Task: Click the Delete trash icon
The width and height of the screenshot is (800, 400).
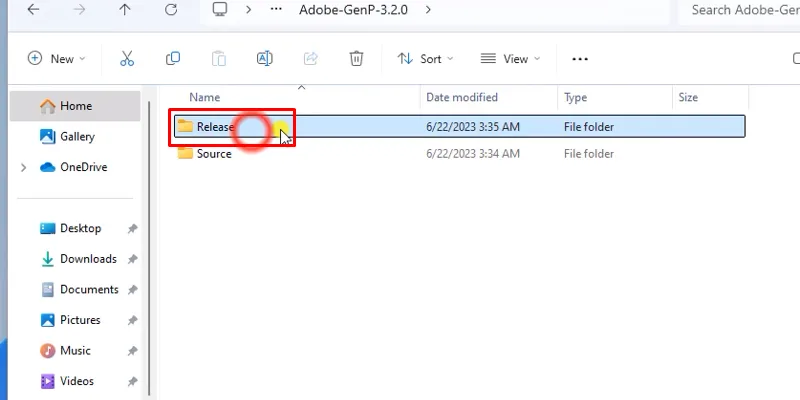Action: [x=356, y=59]
